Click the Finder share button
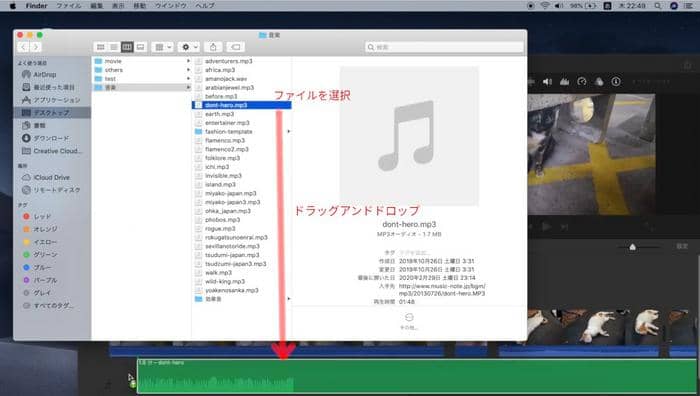Image resolution: width=700 pixels, height=396 pixels. [213, 47]
